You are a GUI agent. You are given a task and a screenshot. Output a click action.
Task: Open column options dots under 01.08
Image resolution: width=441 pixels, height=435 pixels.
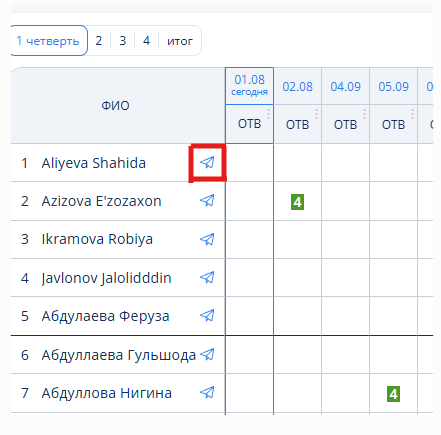pyautogui.click(x=268, y=114)
